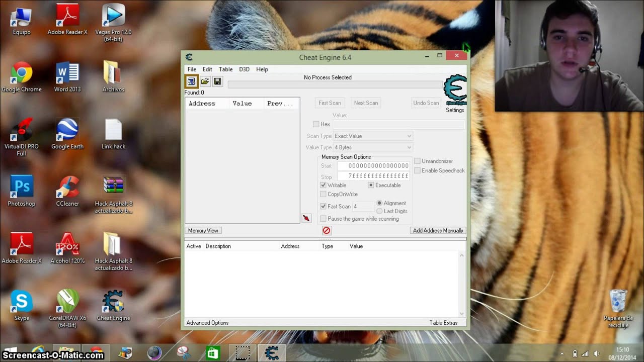Select Google Chrome desktop icon
The image size is (644, 362).
22,78
